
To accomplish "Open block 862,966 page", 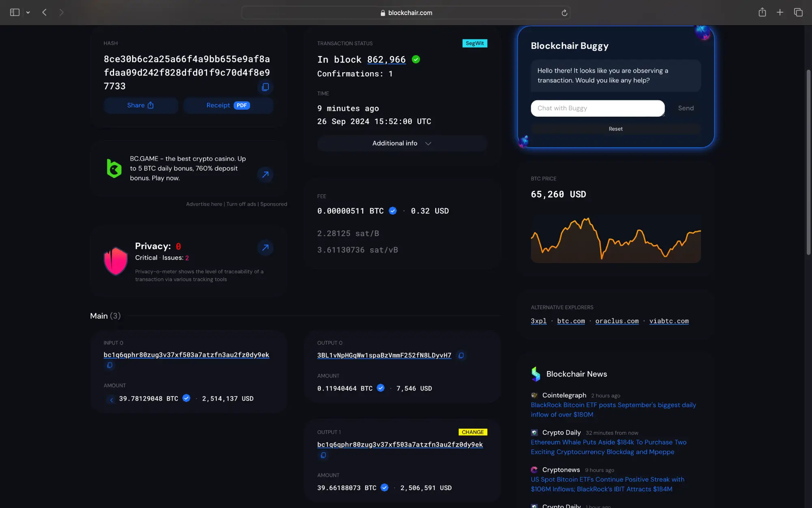I will point(386,59).
